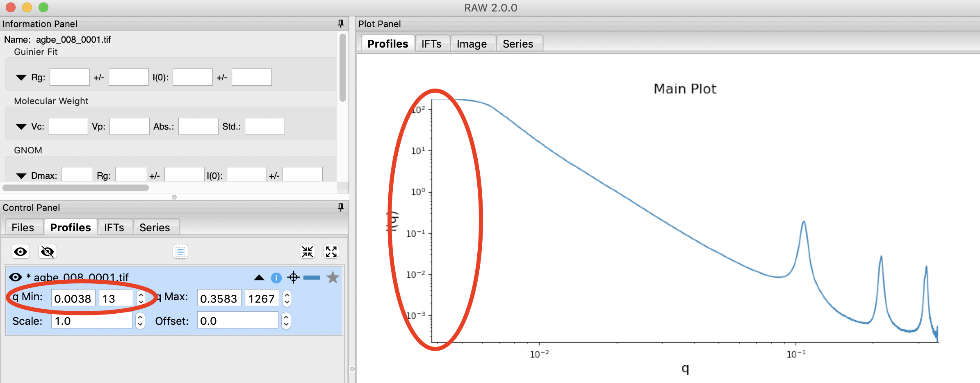Viewport: 980px width, 383px height.
Task: Click the Scale field showing 1.0
Action: click(x=91, y=320)
